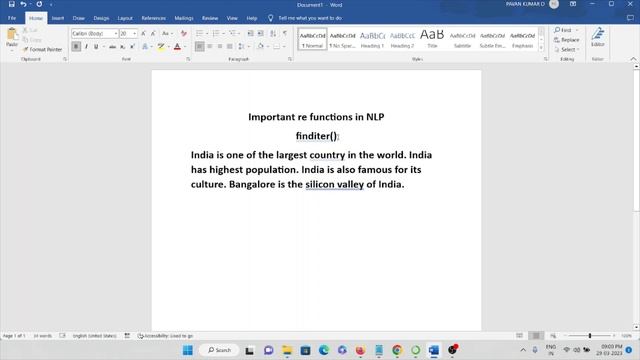Open the Editor pane
The height and width of the screenshot is (360, 640).
(598, 37)
